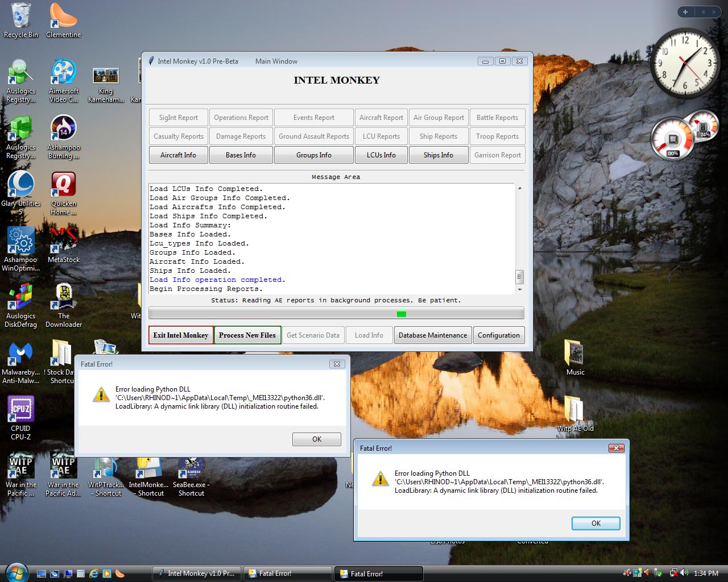Open Glary Utilities 5
Screen dimensions: 728x582
(x=20, y=188)
